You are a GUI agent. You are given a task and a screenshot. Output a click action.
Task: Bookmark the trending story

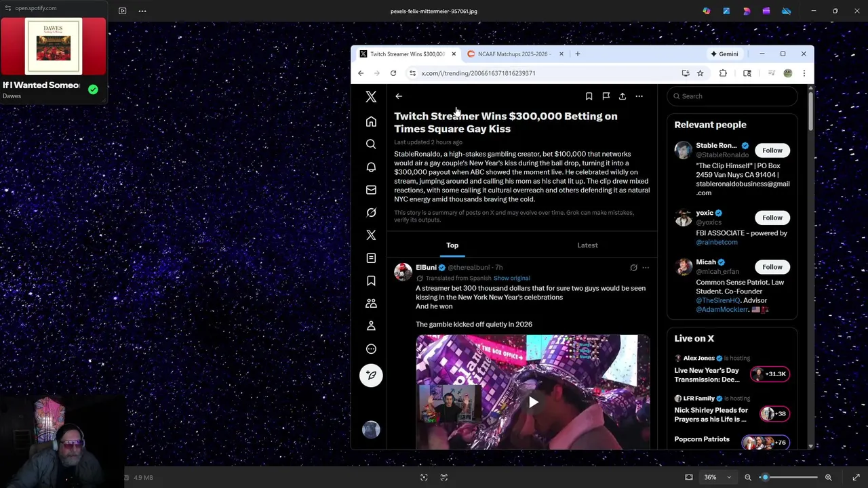point(589,96)
